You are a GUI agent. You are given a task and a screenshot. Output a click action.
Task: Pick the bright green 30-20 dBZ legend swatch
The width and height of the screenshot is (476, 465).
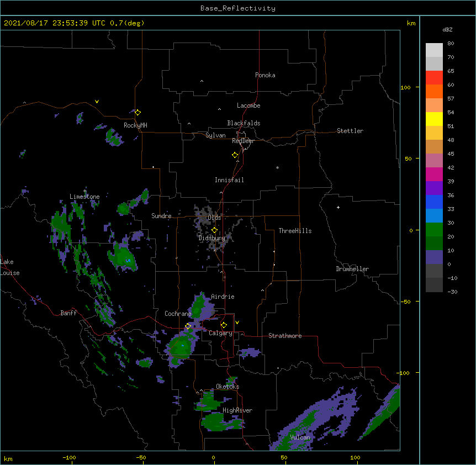click(x=434, y=230)
